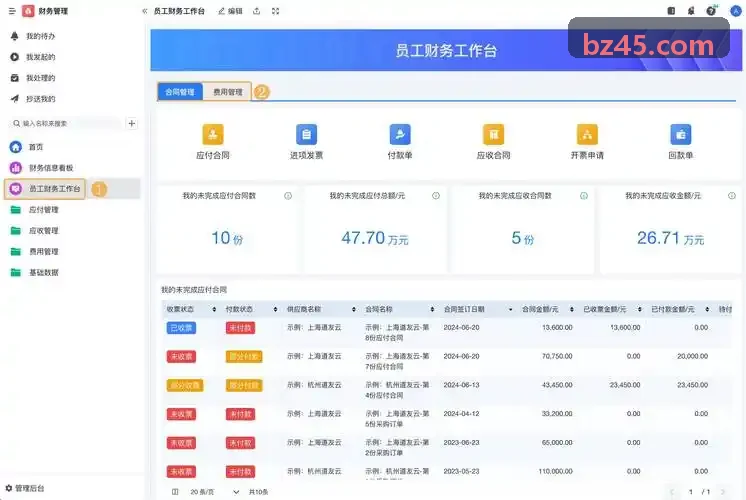
Task: Open 我处理的 in the sidebar
Action: pyautogui.click(x=40, y=78)
